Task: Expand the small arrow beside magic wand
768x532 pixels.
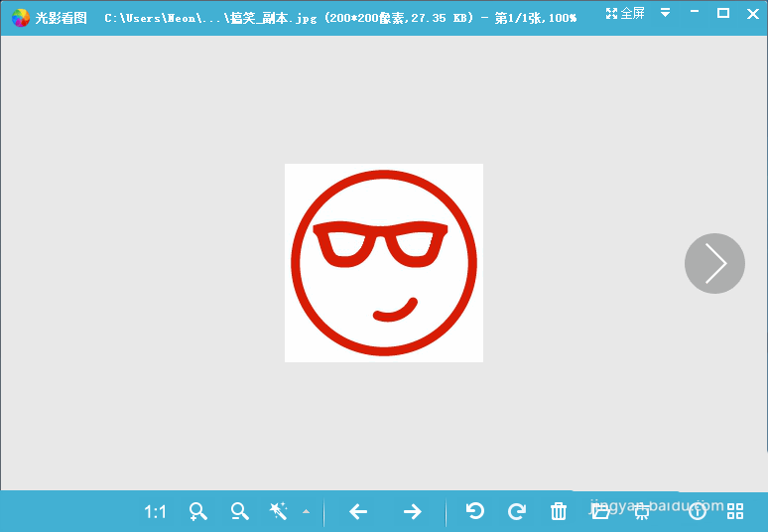Action: (x=306, y=513)
